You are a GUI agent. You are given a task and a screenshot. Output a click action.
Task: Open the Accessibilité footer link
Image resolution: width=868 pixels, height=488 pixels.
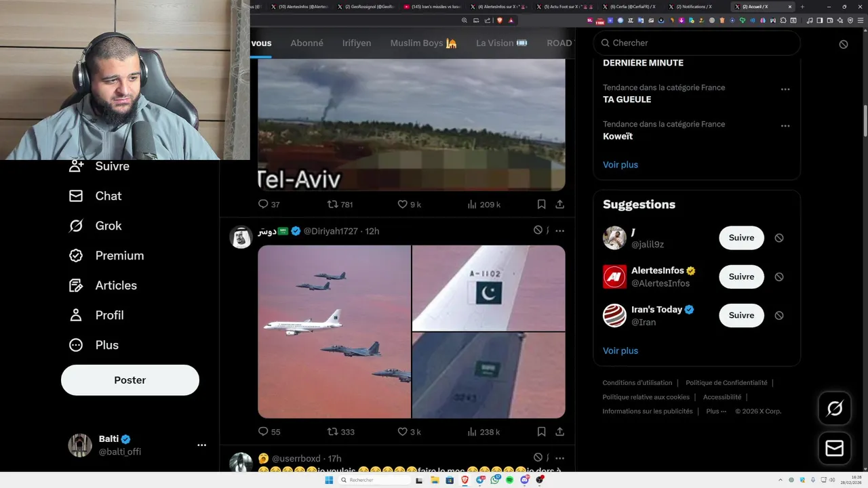point(722,397)
